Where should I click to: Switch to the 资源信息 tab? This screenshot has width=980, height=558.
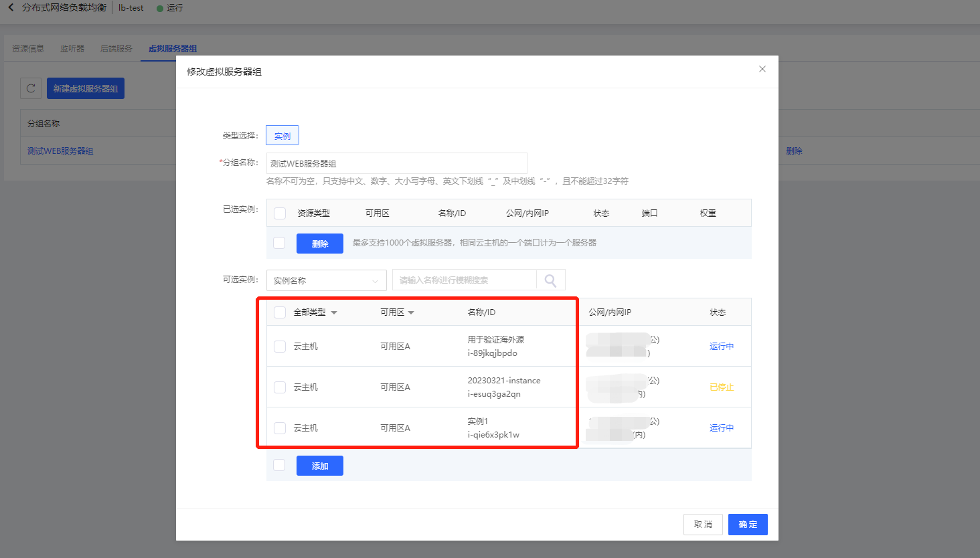click(x=28, y=48)
